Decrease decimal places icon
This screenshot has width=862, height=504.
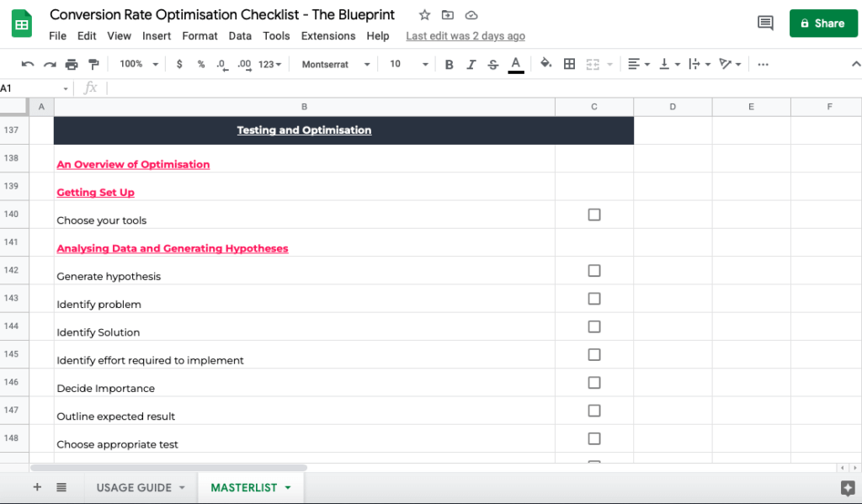[221, 65]
